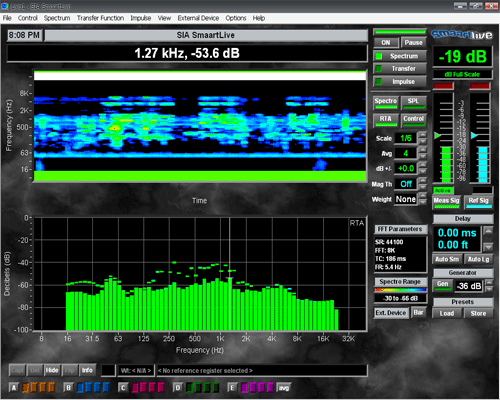
Task: Pause the analyzer
Action: tap(413, 43)
